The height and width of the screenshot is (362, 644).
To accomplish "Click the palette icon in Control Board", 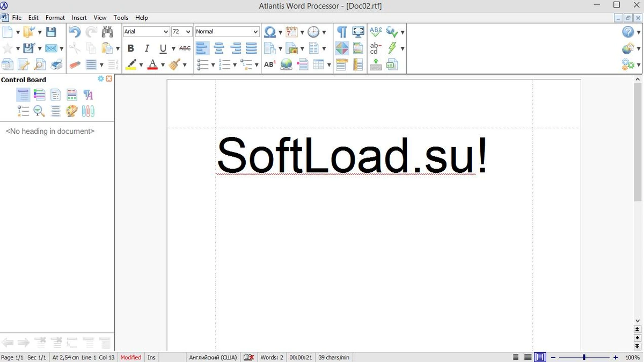I will point(72,111).
